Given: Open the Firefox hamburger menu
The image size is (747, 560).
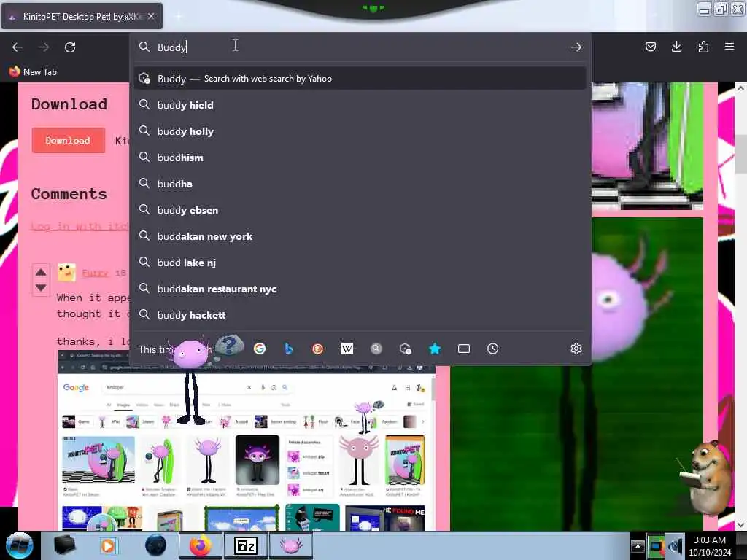Looking at the screenshot, I should tap(729, 47).
